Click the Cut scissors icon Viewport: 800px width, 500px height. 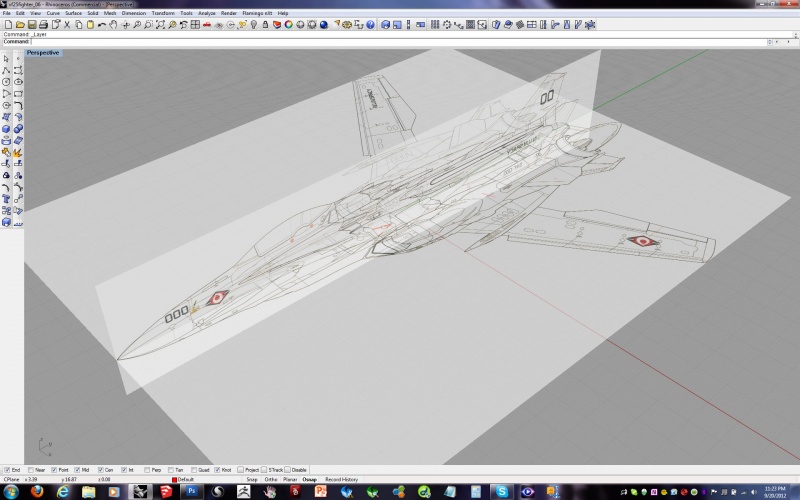(x=67, y=24)
